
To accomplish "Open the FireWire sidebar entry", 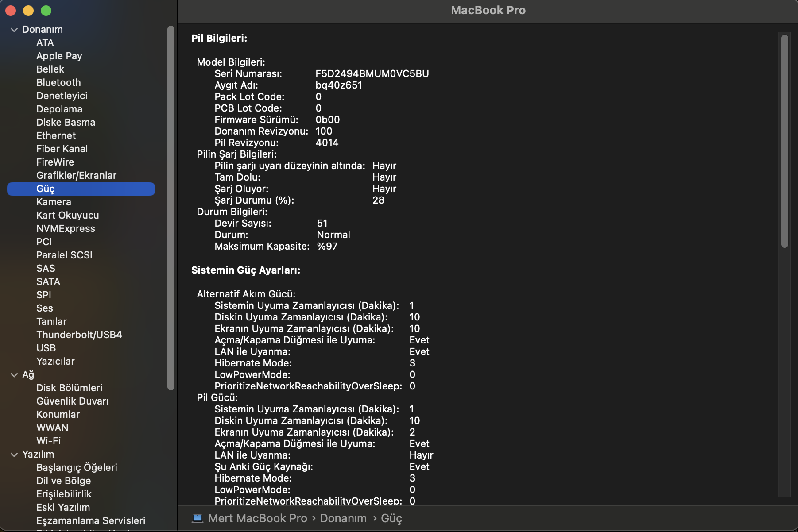I will click(55, 162).
